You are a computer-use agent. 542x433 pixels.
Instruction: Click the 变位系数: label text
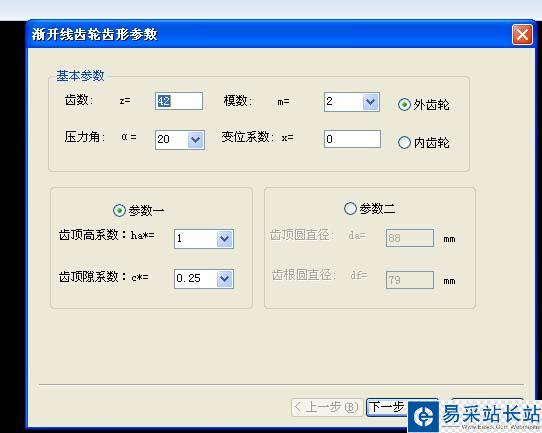(247, 137)
